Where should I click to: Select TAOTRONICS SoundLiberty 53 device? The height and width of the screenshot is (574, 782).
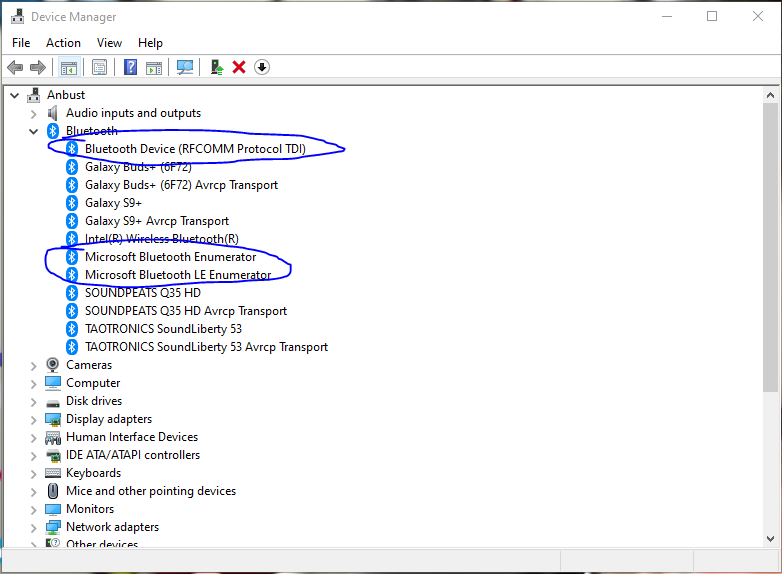coord(163,329)
